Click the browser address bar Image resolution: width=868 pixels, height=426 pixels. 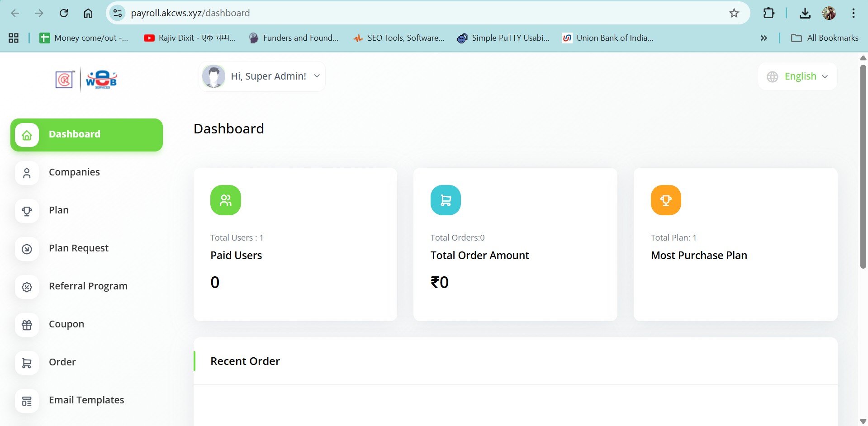tap(407, 13)
